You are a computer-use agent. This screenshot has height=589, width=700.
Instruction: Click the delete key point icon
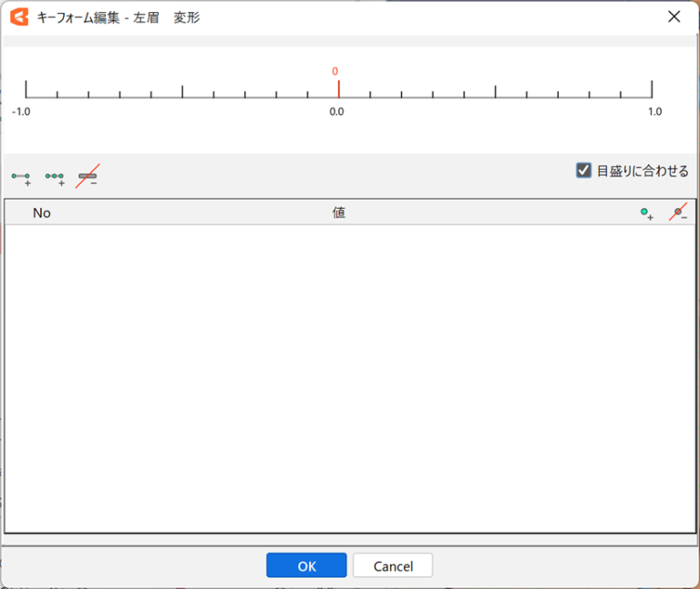(677, 213)
